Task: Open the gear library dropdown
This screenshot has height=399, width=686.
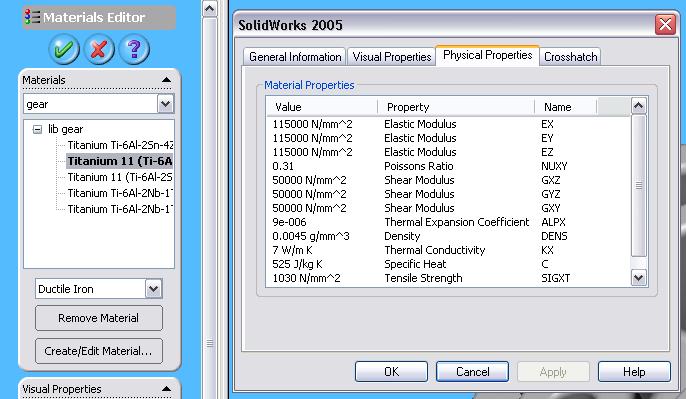Action: (165, 104)
